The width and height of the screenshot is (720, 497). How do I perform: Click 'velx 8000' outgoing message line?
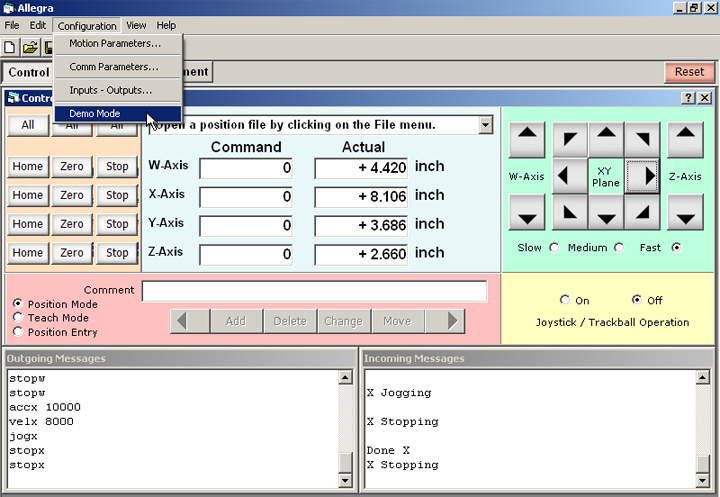pyautogui.click(x=41, y=421)
